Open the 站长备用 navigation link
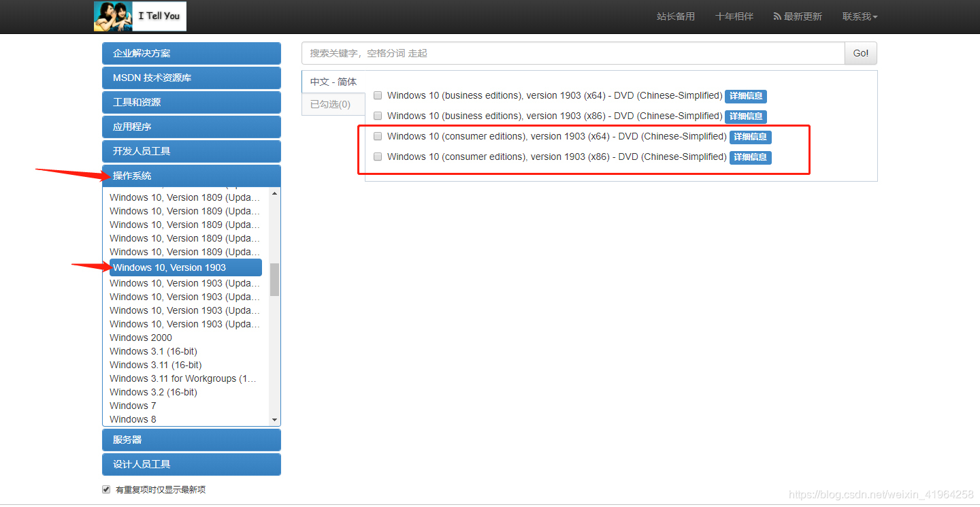The height and width of the screenshot is (507, 980). coord(676,16)
